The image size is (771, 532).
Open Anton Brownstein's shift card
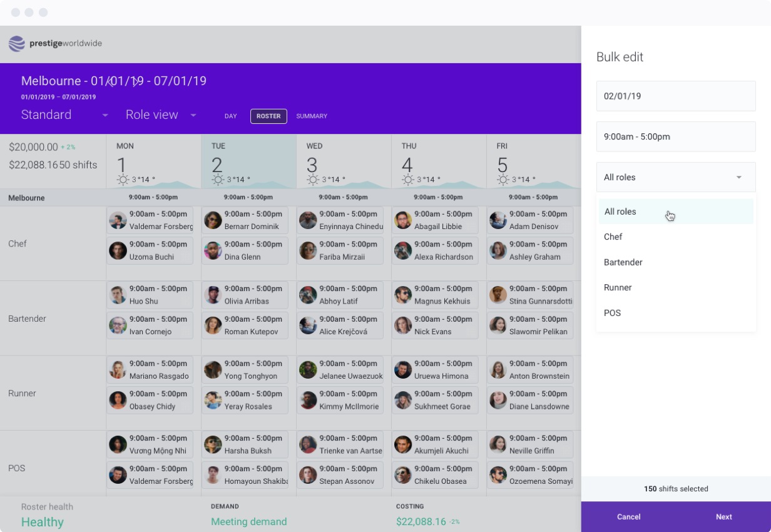531,370
